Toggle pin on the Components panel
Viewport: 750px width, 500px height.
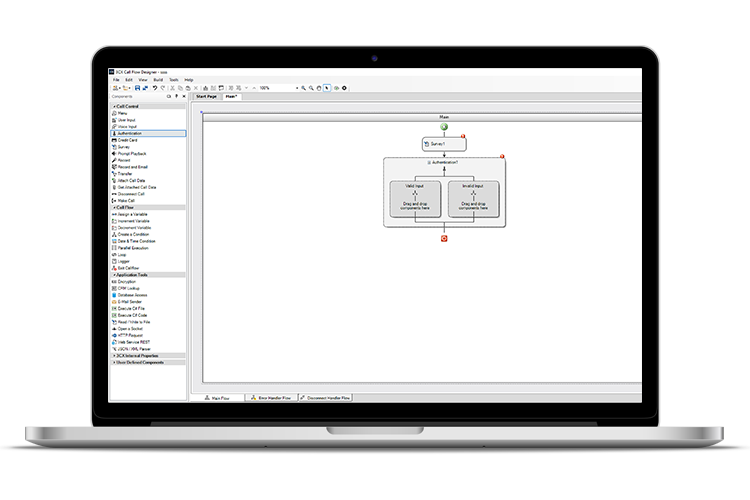177,97
